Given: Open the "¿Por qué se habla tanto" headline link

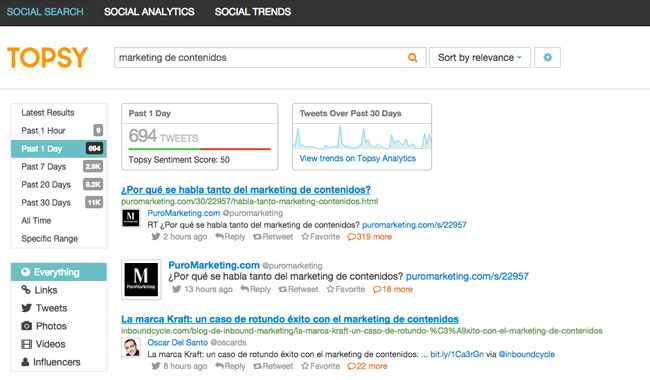Looking at the screenshot, I should coord(246,190).
